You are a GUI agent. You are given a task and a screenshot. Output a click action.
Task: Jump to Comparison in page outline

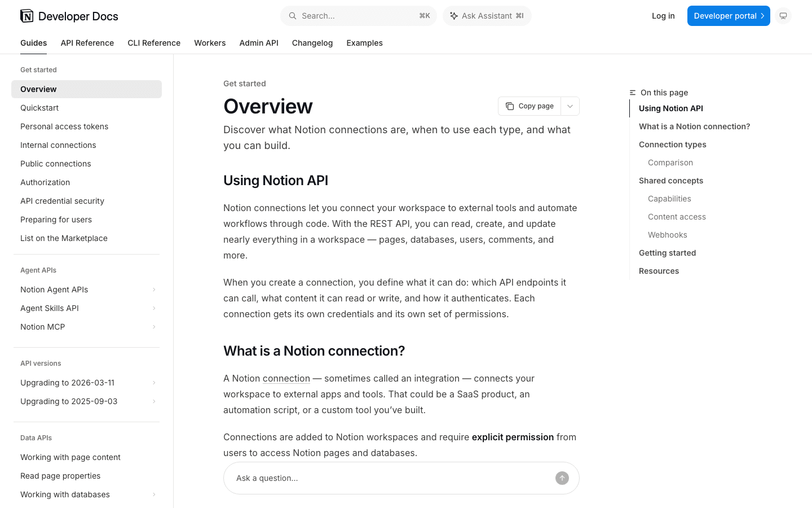(x=670, y=163)
